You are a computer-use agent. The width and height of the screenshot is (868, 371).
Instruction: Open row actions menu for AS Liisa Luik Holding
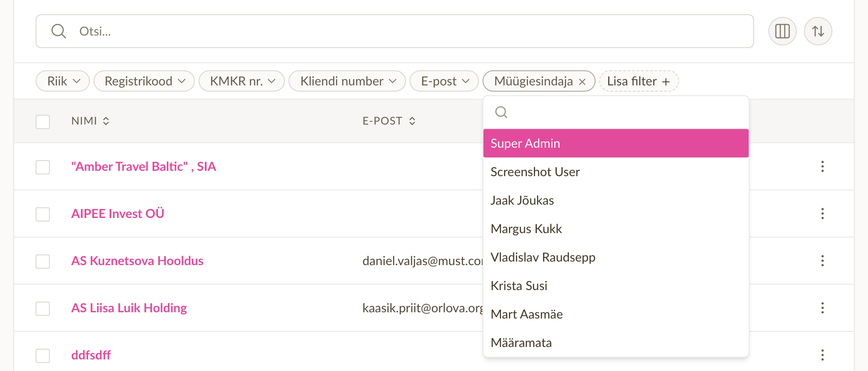[x=822, y=308]
